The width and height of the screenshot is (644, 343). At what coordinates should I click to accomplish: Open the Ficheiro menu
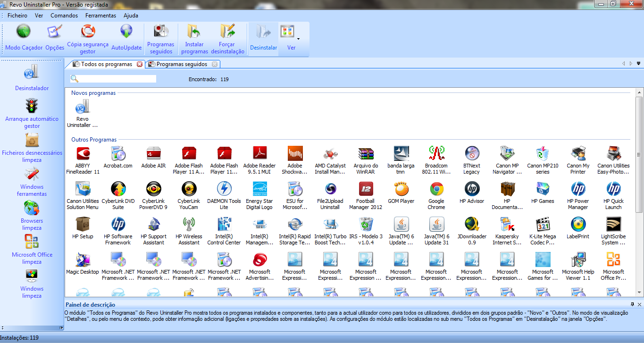point(17,16)
